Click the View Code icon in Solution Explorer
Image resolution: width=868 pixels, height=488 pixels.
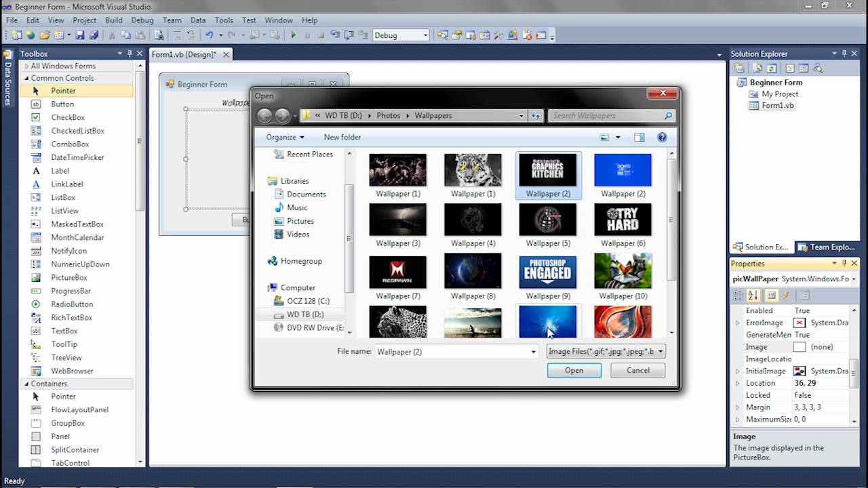pos(789,68)
